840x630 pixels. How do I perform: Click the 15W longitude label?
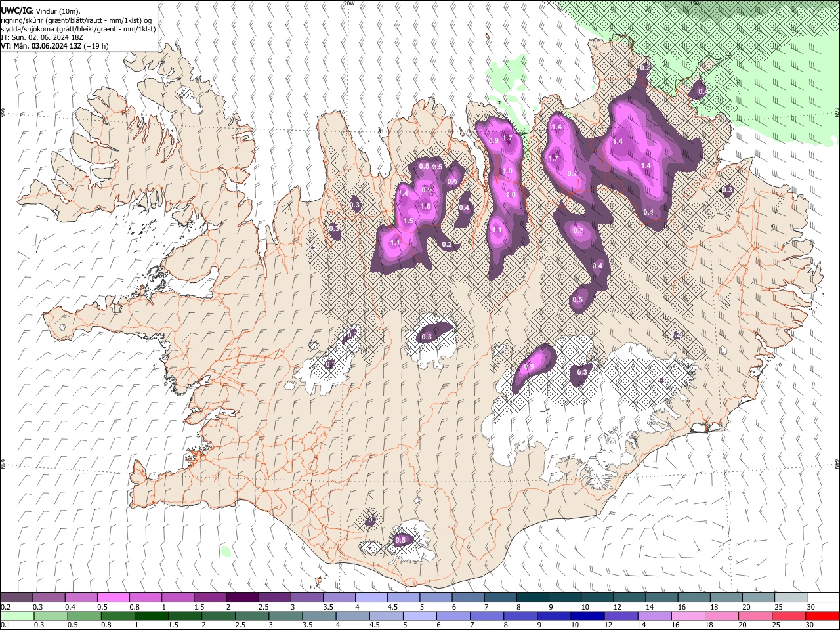[694, 3]
